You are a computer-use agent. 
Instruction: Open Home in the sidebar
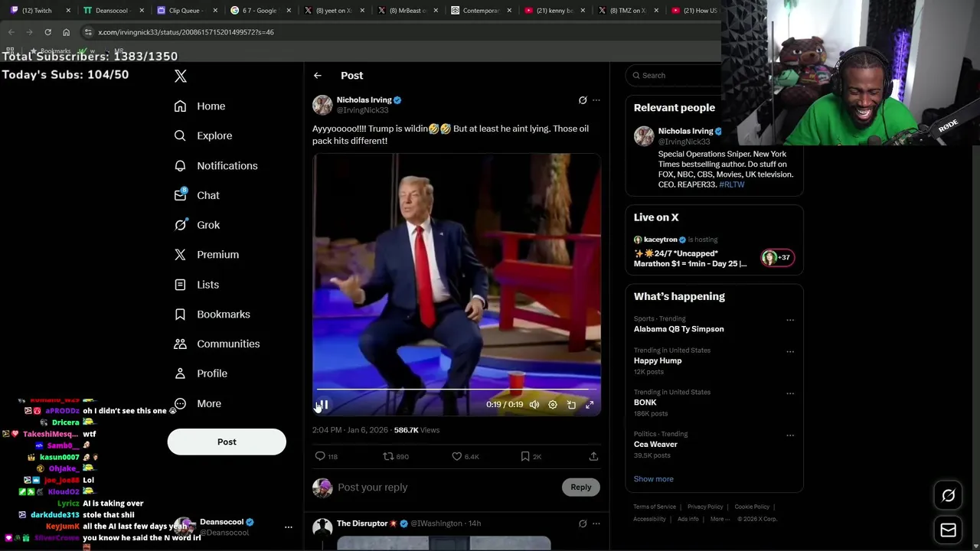[x=200, y=106]
